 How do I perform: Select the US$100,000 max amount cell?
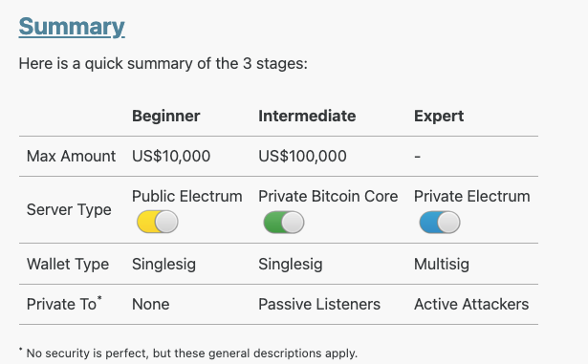click(x=302, y=157)
